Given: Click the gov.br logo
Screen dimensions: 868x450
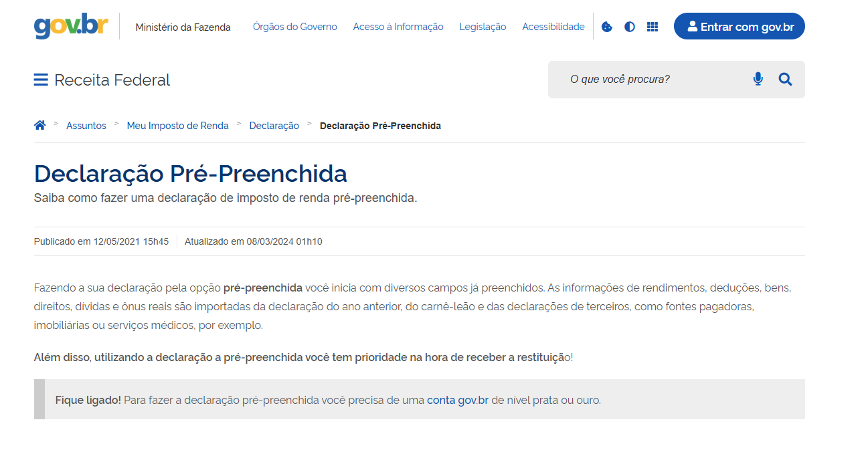Looking at the screenshot, I should point(71,26).
